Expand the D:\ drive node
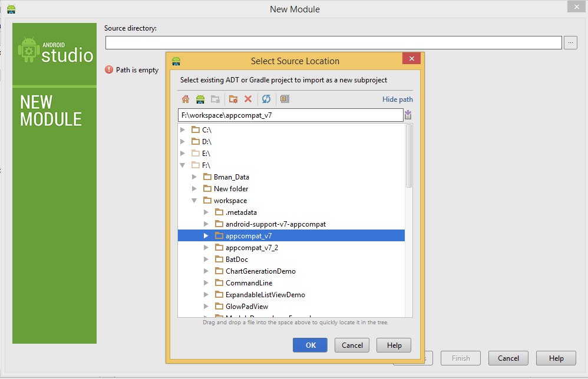Image resolution: width=588 pixels, height=379 pixels. pyautogui.click(x=183, y=142)
